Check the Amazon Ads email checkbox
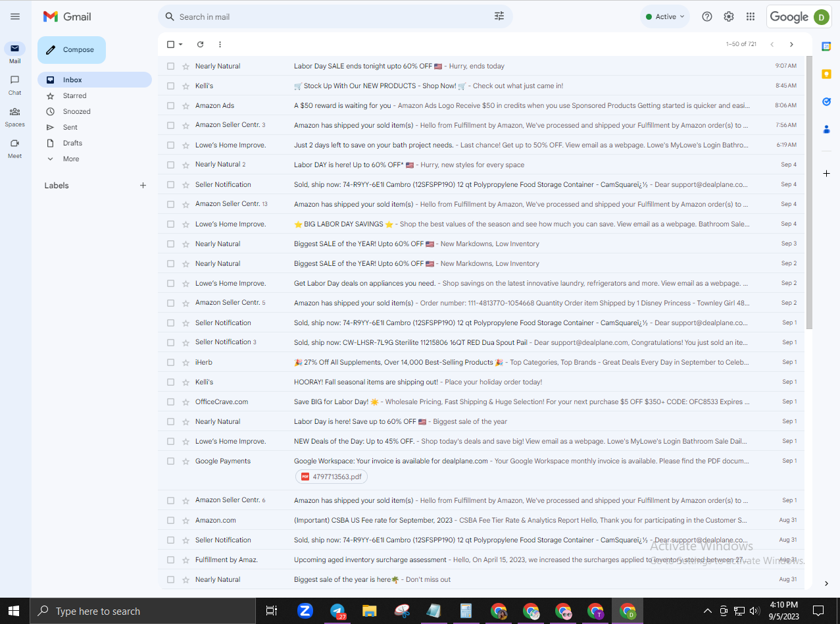The width and height of the screenshot is (840, 624). coord(171,105)
